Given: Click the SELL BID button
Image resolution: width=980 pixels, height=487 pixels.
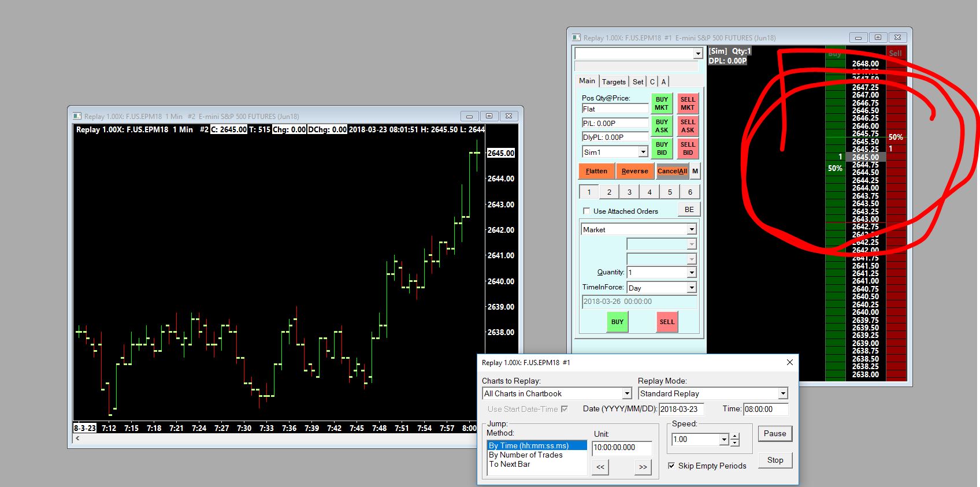Looking at the screenshot, I should (688, 148).
